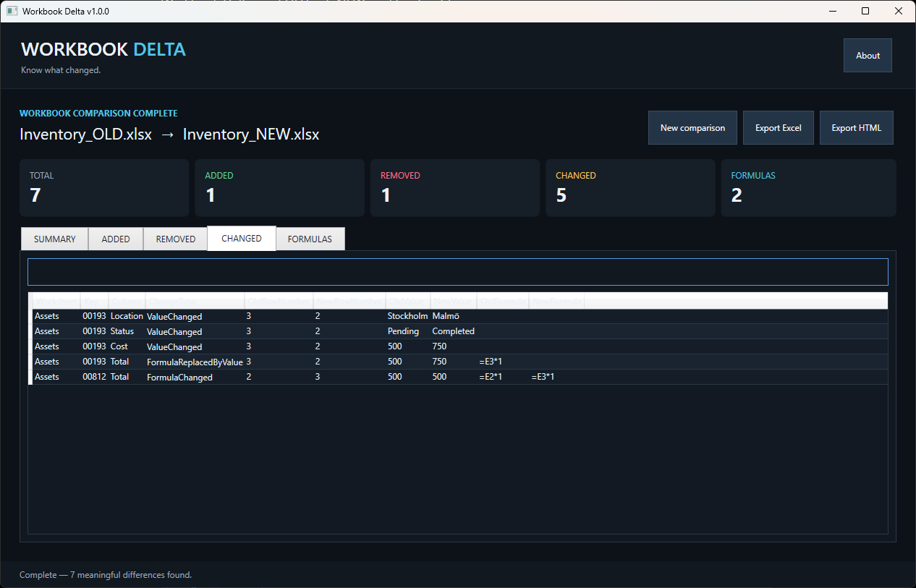
Task: Open the About dialog
Action: pyautogui.click(x=868, y=56)
